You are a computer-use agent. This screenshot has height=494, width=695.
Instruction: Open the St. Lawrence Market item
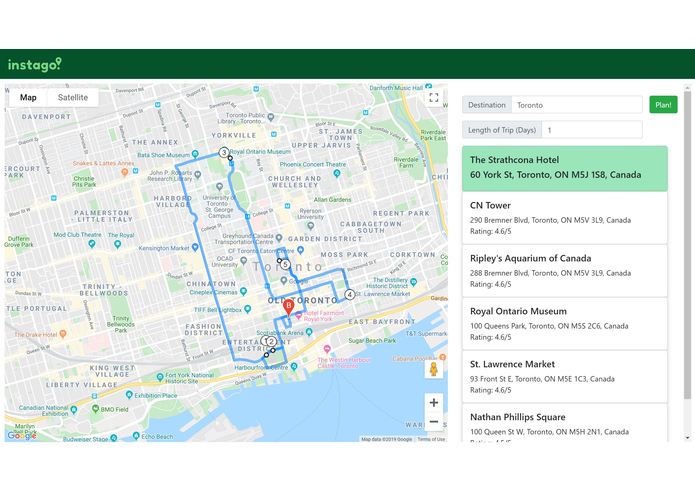[x=565, y=377]
